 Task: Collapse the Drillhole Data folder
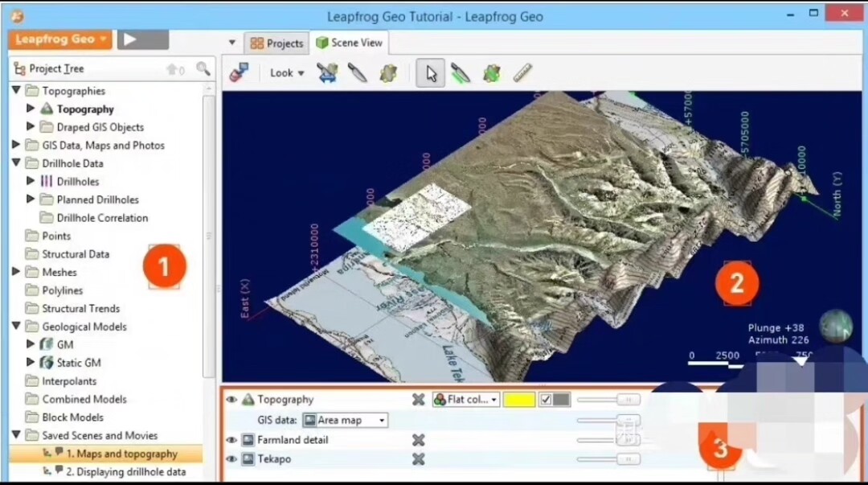16,162
